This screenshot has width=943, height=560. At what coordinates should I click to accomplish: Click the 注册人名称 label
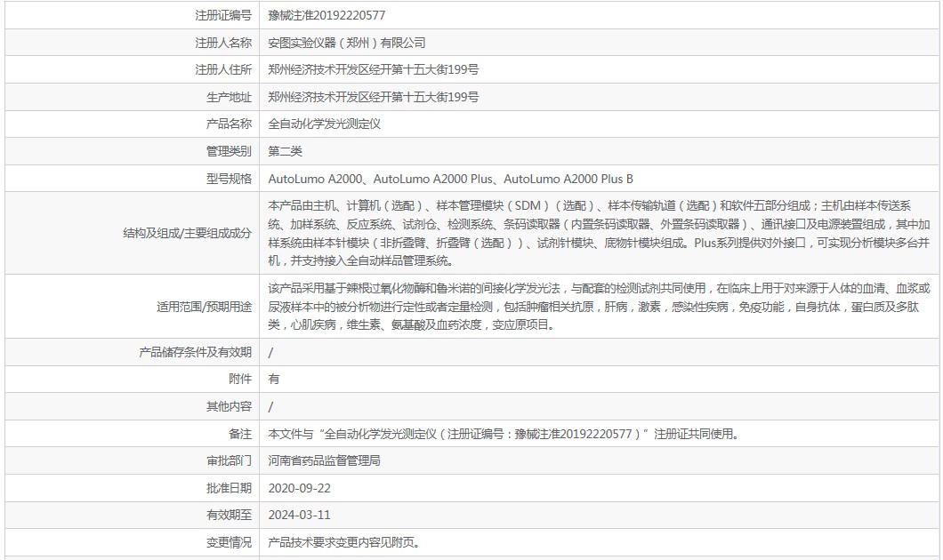(x=223, y=43)
